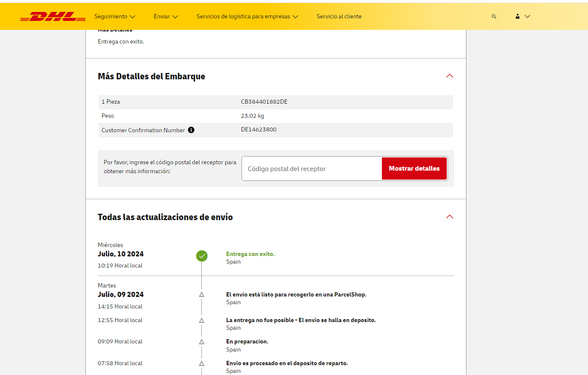Open the search magnifier icon
Viewport: 588px width, 375px height.
pos(494,17)
